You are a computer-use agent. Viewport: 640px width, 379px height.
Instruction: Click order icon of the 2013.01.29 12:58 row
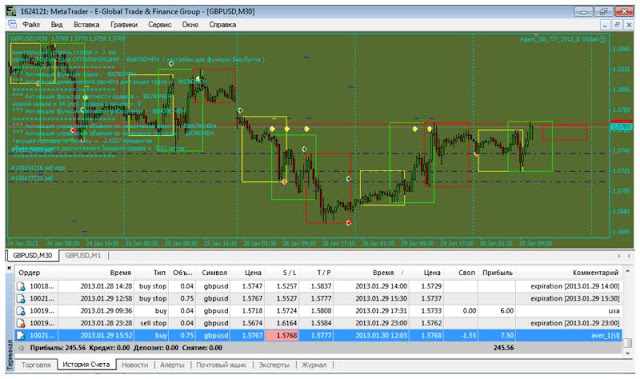click(x=21, y=299)
